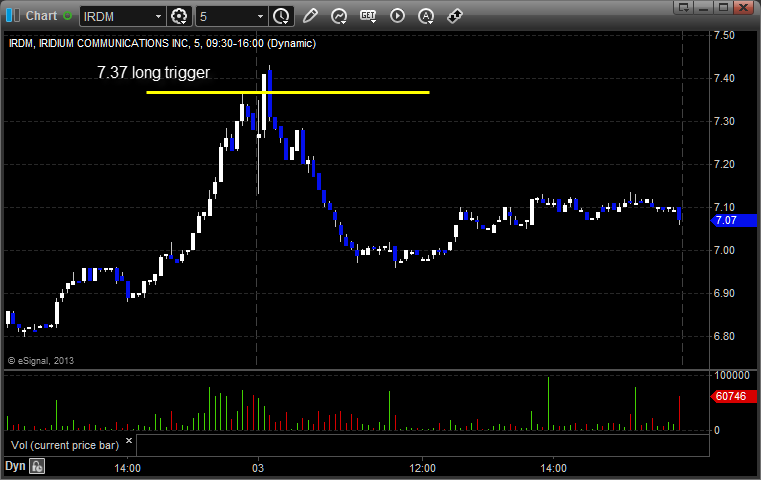Screen dimensions: 761x480
Task: Click the window pop-out icon
Action: [684, 7]
